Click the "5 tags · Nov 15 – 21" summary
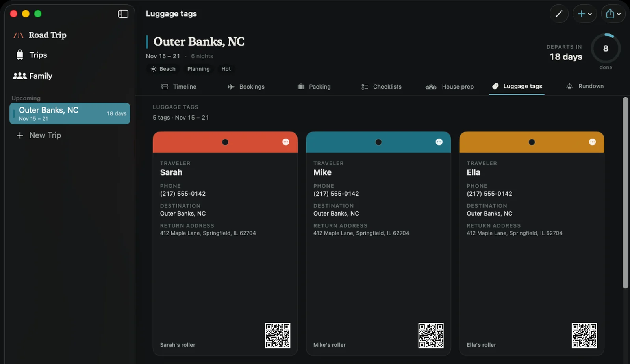Image resolution: width=630 pixels, height=364 pixels. pyautogui.click(x=181, y=118)
